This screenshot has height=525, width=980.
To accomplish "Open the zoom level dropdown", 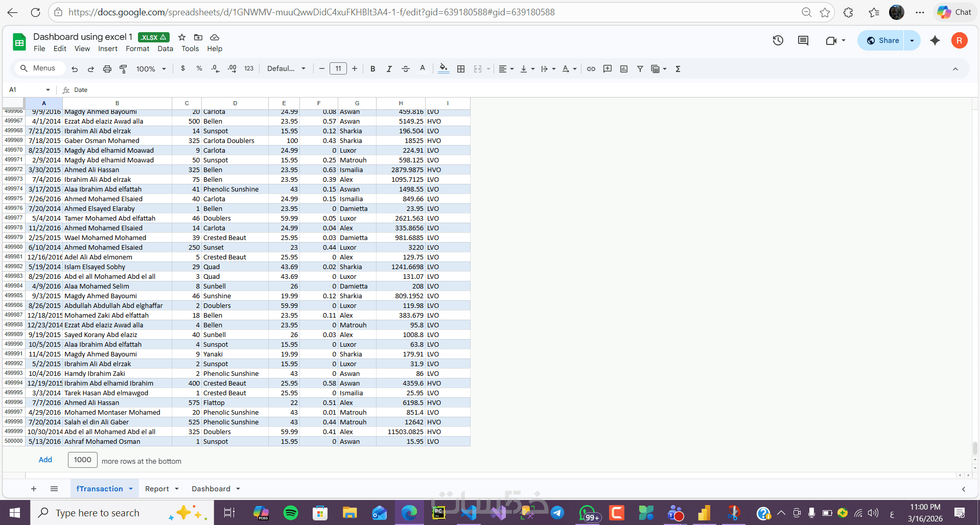I will coord(151,69).
